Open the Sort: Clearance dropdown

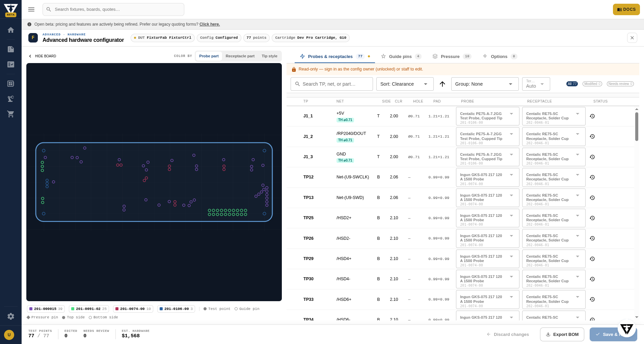click(405, 84)
